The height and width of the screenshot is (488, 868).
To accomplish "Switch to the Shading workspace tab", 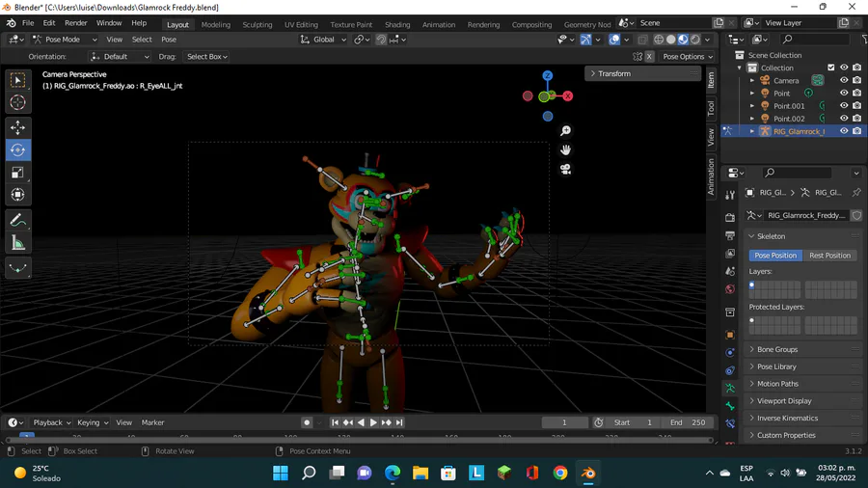I will click(397, 24).
